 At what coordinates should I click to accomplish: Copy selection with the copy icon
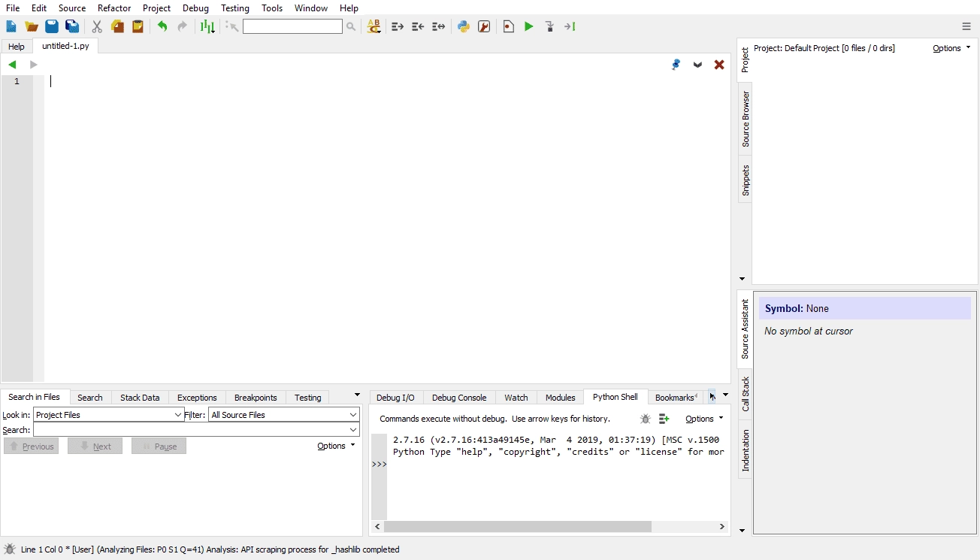[118, 26]
